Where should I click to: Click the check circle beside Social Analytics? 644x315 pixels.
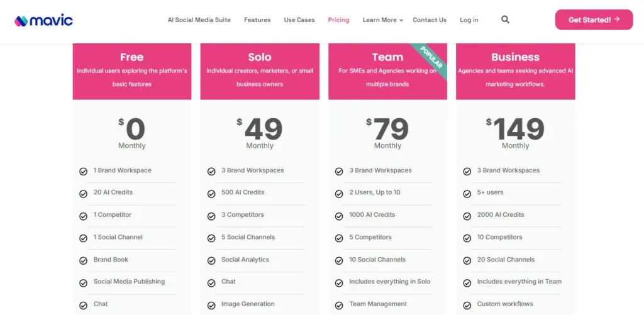211,260
